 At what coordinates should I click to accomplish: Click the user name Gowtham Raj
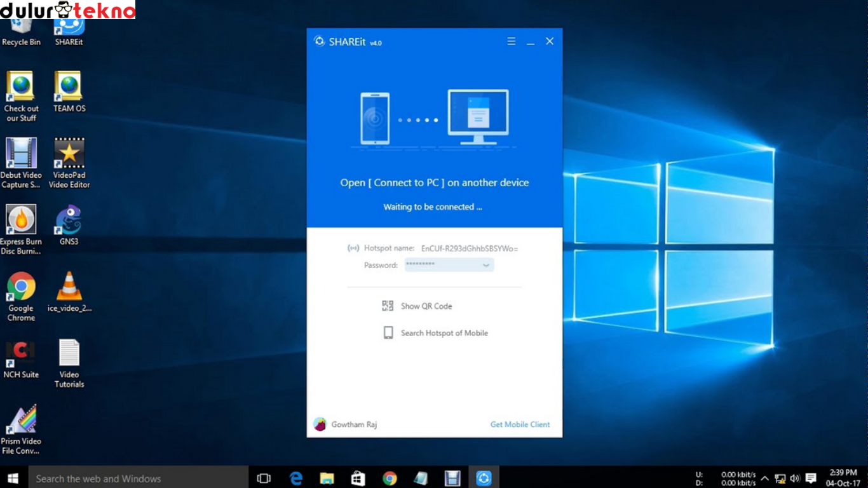(x=354, y=424)
